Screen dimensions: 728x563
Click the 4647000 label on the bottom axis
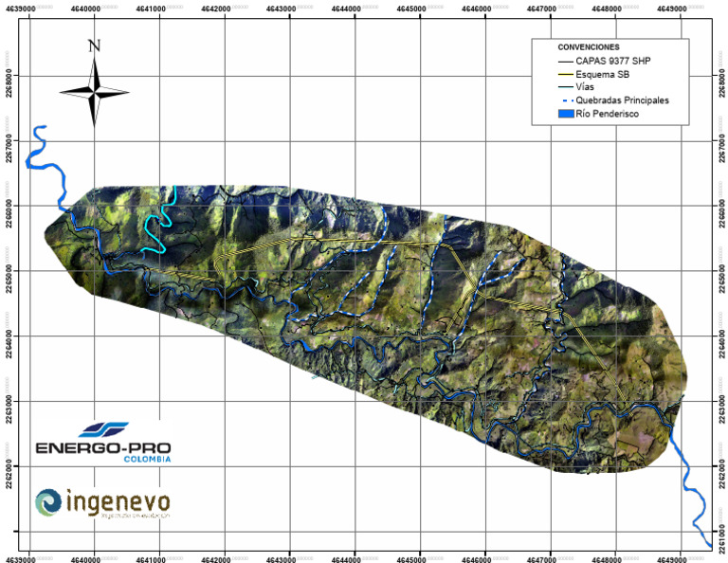coord(541,559)
